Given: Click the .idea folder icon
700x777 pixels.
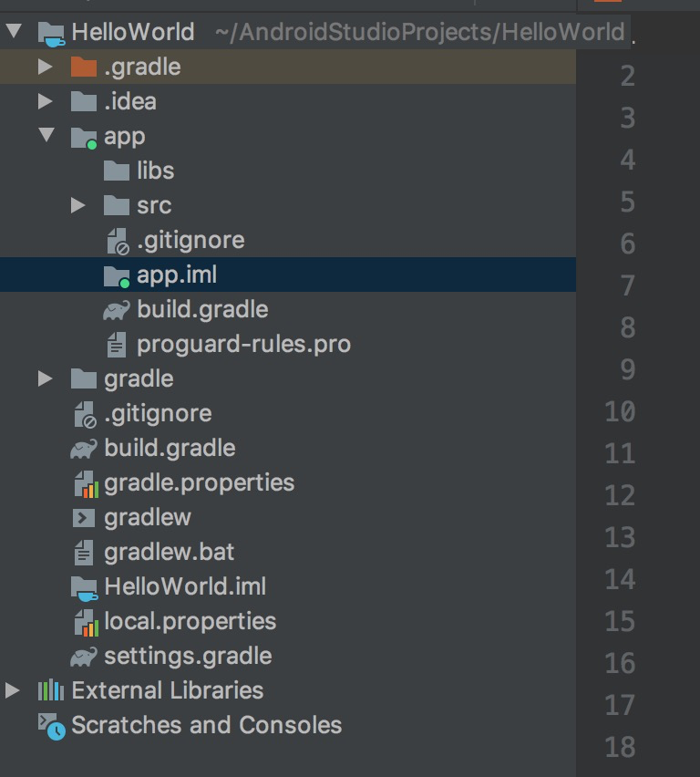Looking at the screenshot, I should pyautogui.click(x=84, y=101).
